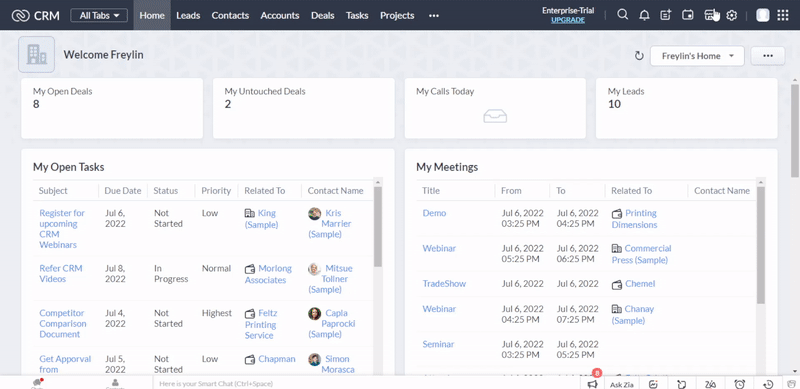Click the main page vertical scrollbar

pyautogui.click(x=795, y=130)
